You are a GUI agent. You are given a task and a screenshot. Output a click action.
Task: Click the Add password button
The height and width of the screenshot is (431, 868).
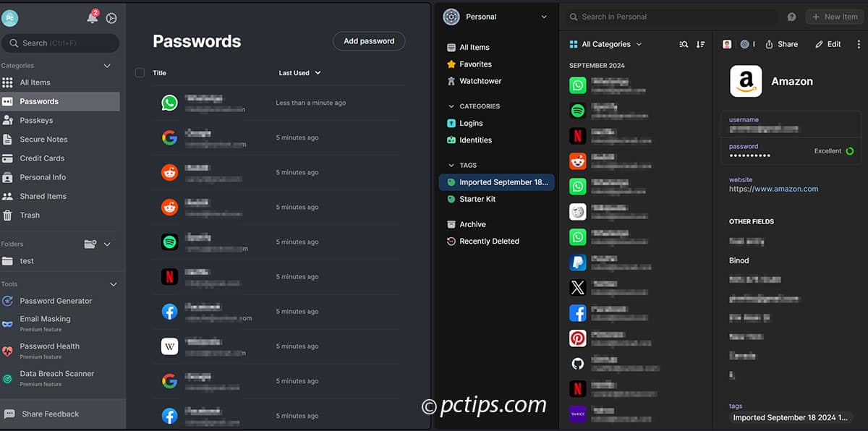pos(369,40)
